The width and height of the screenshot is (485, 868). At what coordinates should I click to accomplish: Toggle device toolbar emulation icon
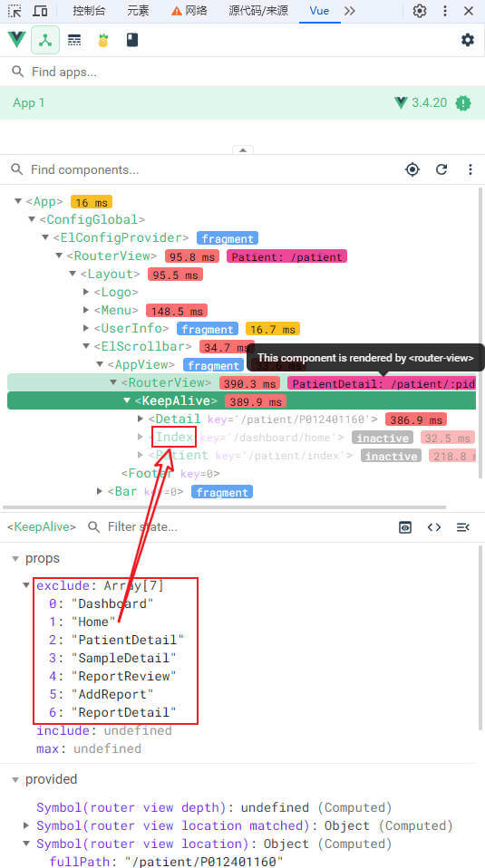click(x=40, y=11)
